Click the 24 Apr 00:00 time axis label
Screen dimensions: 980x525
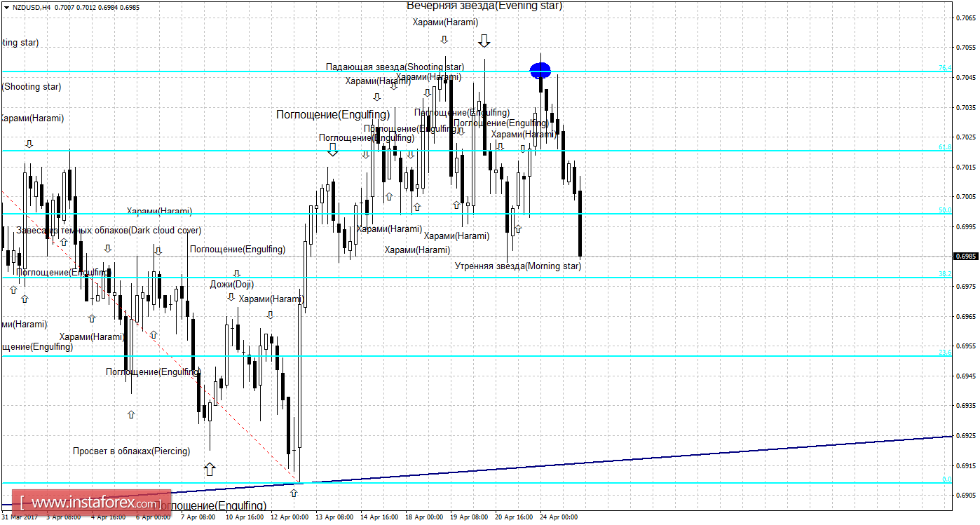point(559,517)
